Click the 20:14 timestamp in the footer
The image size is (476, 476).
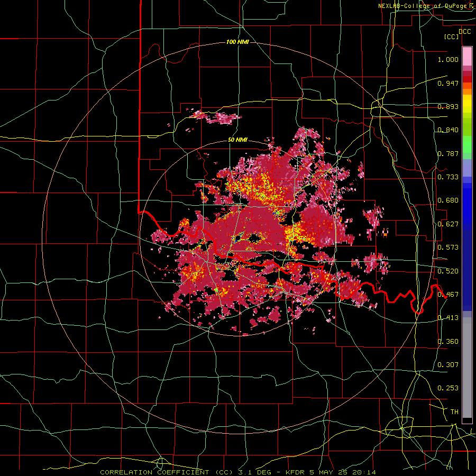point(364,472)
